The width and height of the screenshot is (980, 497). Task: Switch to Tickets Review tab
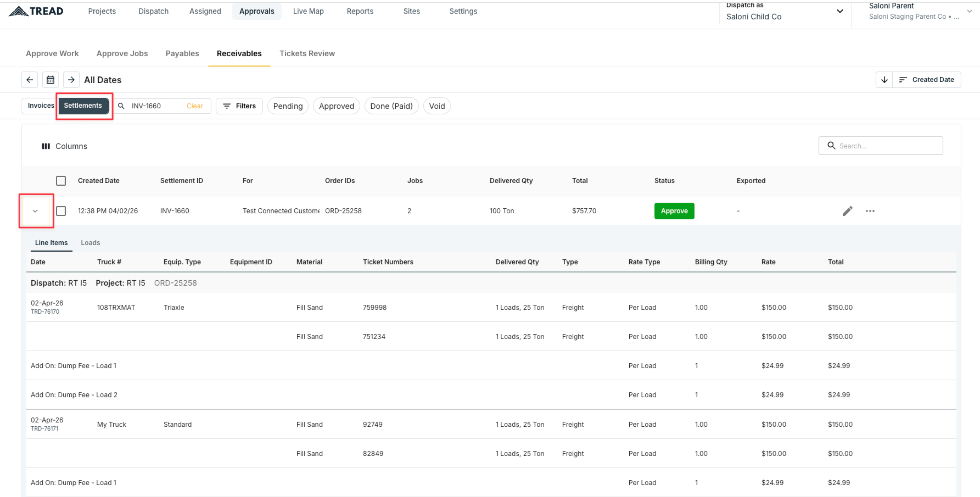click(x=307, y=54)
